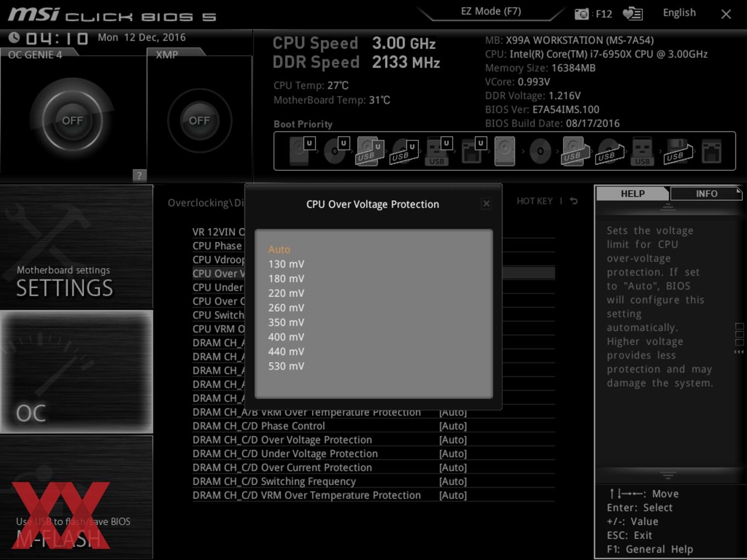Viewport: 747px width, 560px height.
Task: Select the legacy hard disk boot device
Action: pos(505,151)
